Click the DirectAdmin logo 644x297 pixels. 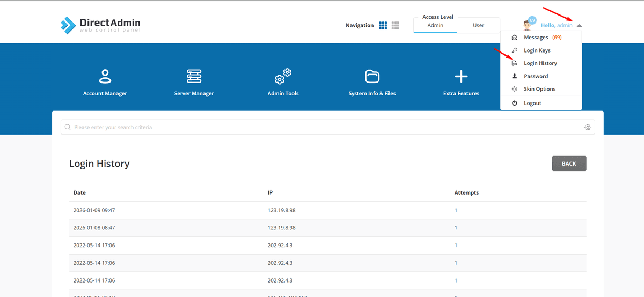pos(100,25)
